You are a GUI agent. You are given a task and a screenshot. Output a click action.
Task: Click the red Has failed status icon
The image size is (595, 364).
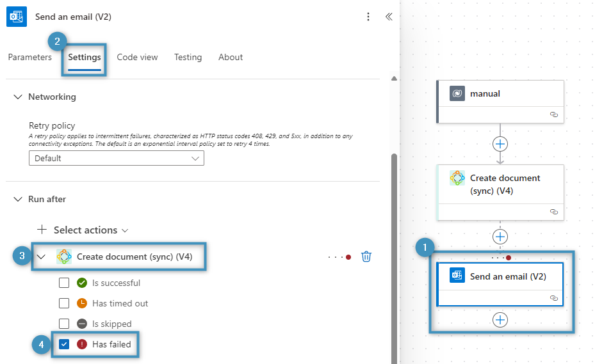click(x=82, y=344)
